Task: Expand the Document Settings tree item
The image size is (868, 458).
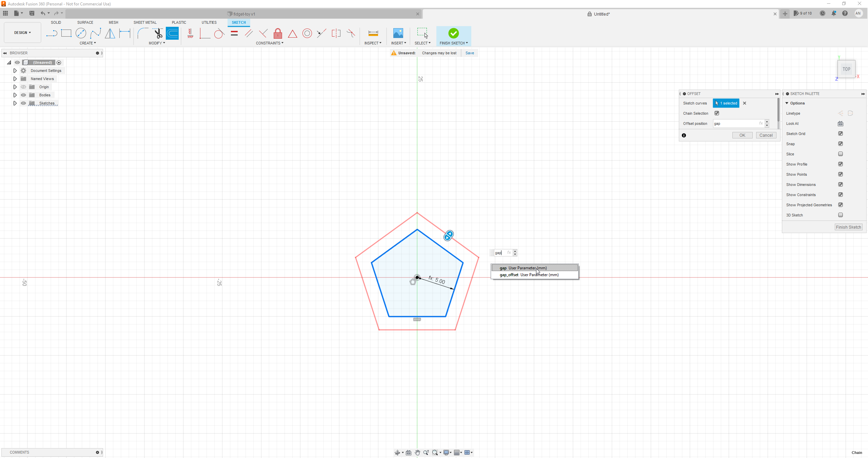Action: click(15, 70)
